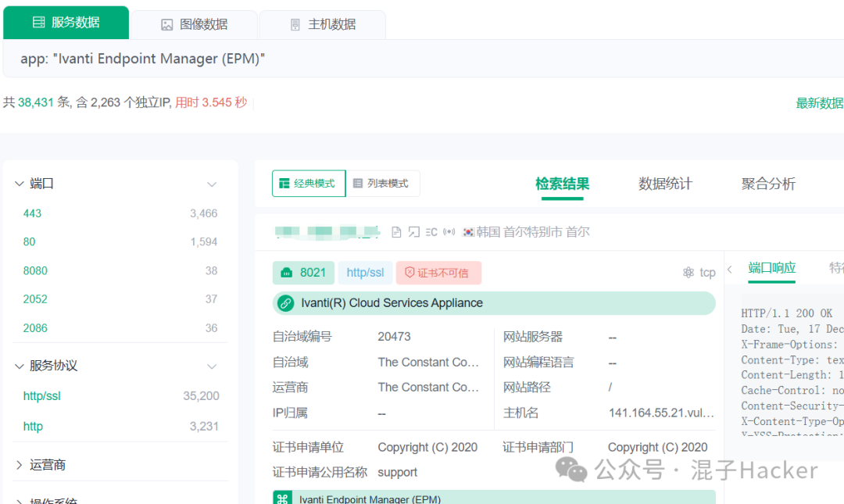Filter by the http/ssl service protocol

[41, 396]
